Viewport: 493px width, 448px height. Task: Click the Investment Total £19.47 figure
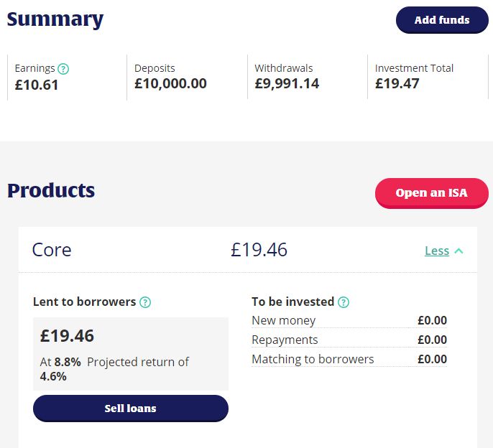397,83
